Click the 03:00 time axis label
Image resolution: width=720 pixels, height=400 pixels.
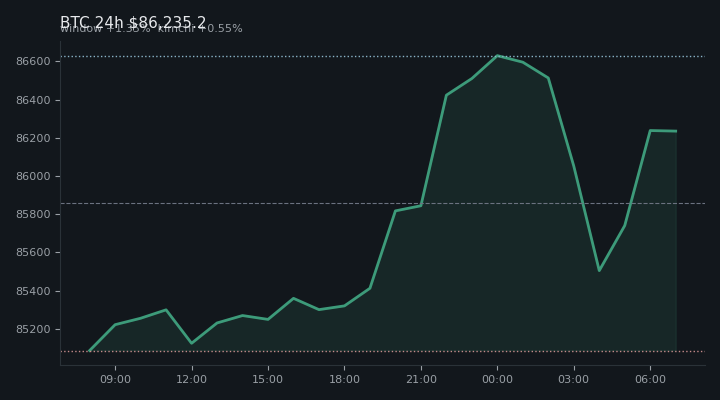coord(574,379)
